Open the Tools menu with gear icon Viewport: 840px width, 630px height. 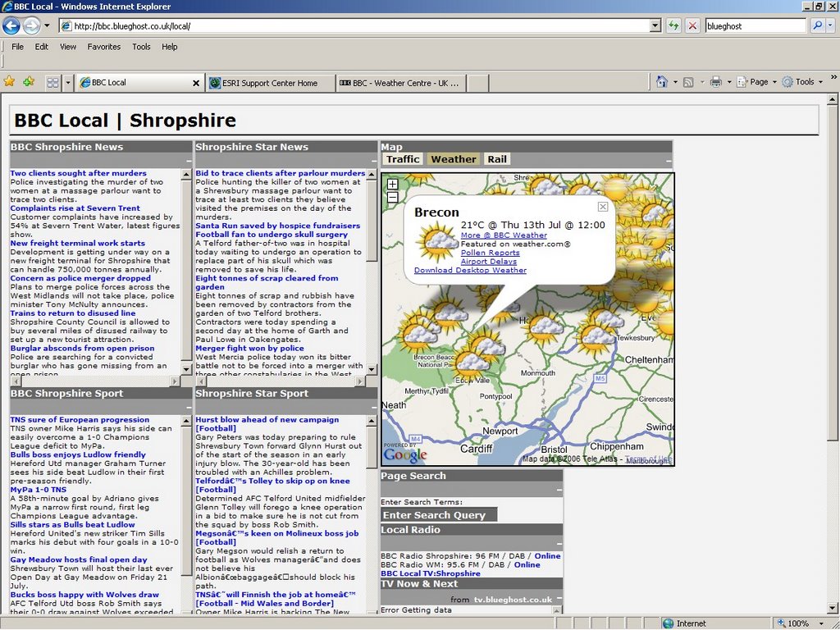[801, 82]
